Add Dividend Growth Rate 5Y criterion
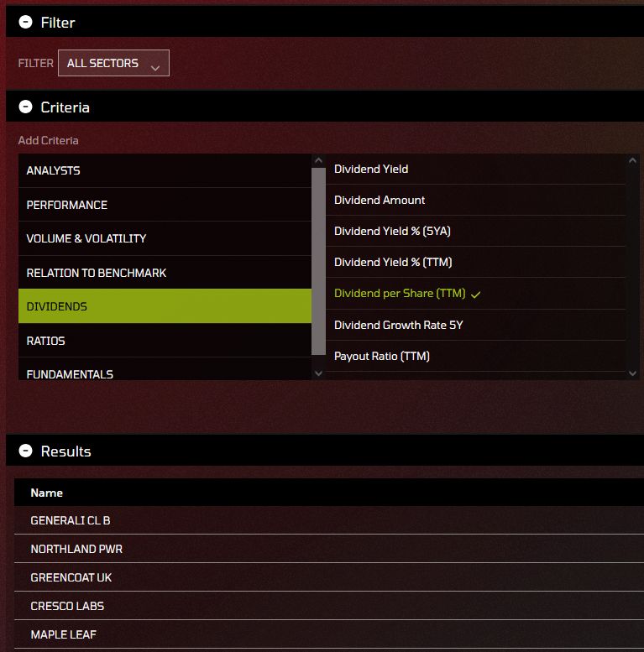 (398, 325)
